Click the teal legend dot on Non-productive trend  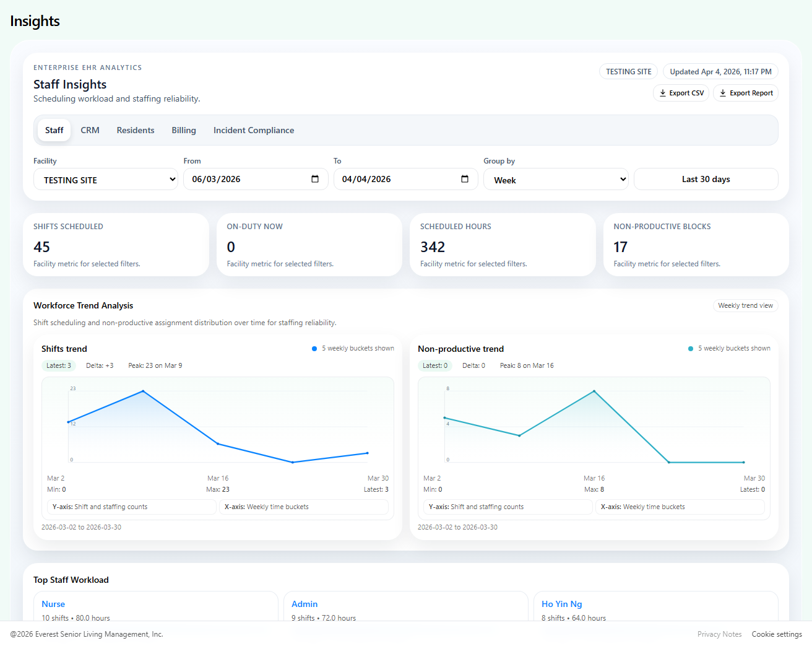click(x=690, y=348)
